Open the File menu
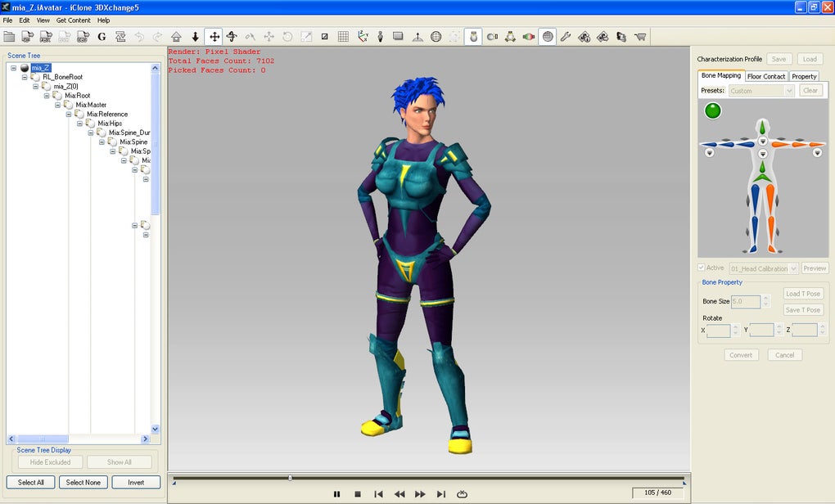835x504 pixels. click(7, 20)
